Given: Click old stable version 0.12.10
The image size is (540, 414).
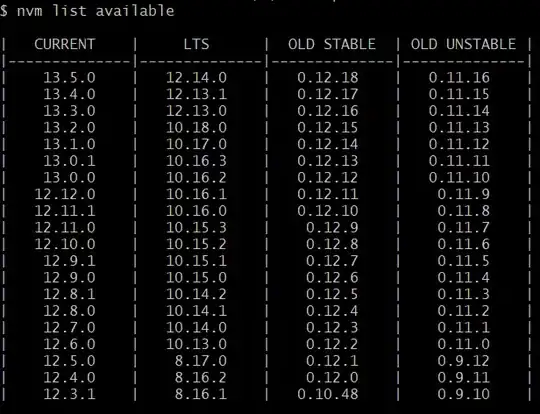Looking at the screenshot, I should (x=328, y=211).
